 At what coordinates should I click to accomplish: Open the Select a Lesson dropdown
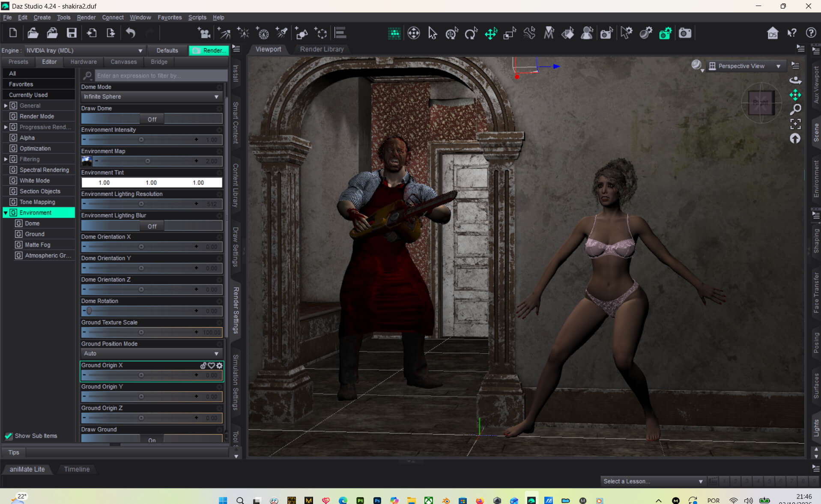click(x=653, y=481)
